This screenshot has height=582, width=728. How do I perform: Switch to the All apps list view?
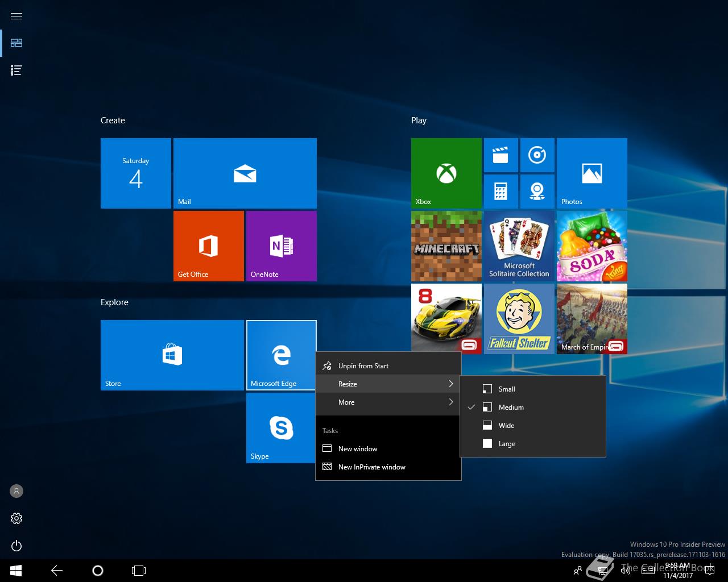pyautogui.click(x=16, y=70)
